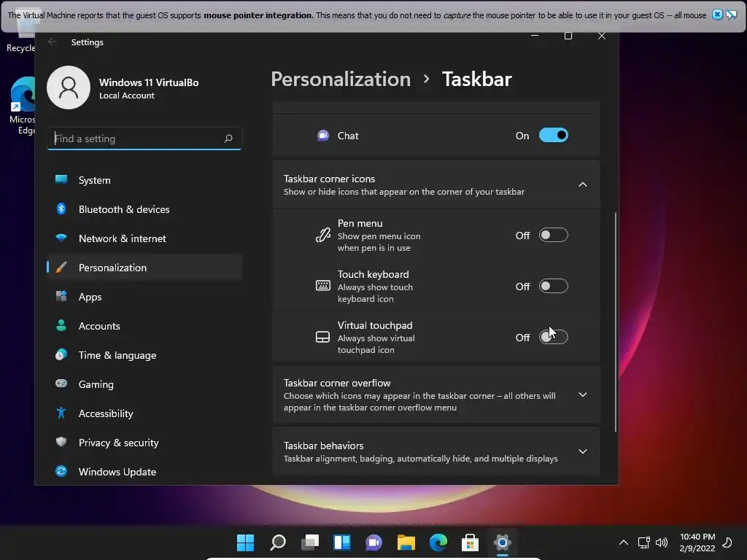Click the Chat app icon in settings list
Screen dimensions: 747x560
[323, 136]
